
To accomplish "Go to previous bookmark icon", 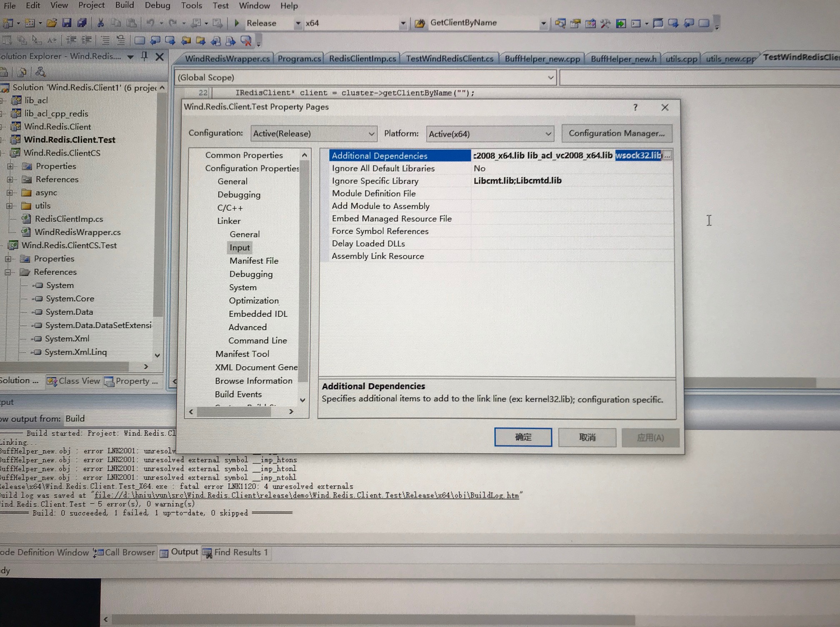I will [x=155, y=40].
